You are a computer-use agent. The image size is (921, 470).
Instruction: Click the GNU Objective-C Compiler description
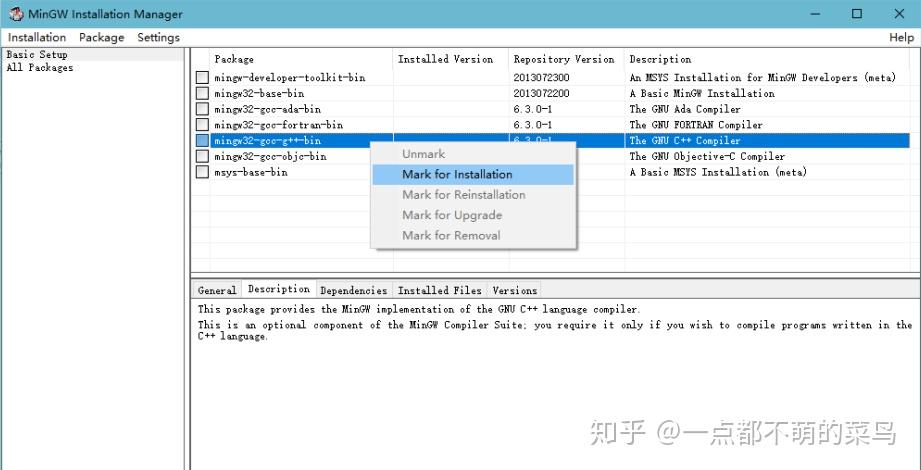707,156
